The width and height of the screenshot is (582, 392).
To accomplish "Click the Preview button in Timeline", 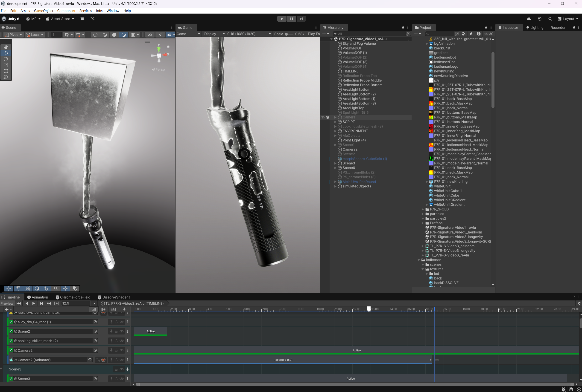I will (x=7, y=303).
